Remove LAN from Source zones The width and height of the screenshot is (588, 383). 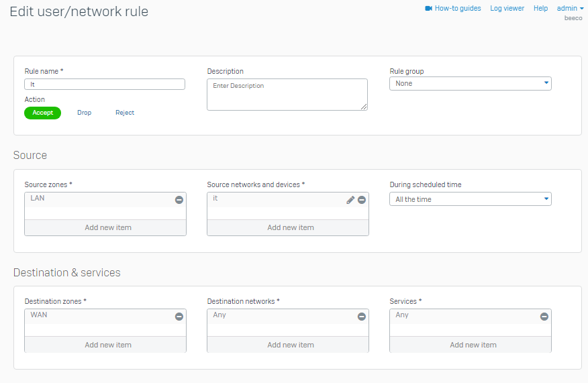pos(179,200)
